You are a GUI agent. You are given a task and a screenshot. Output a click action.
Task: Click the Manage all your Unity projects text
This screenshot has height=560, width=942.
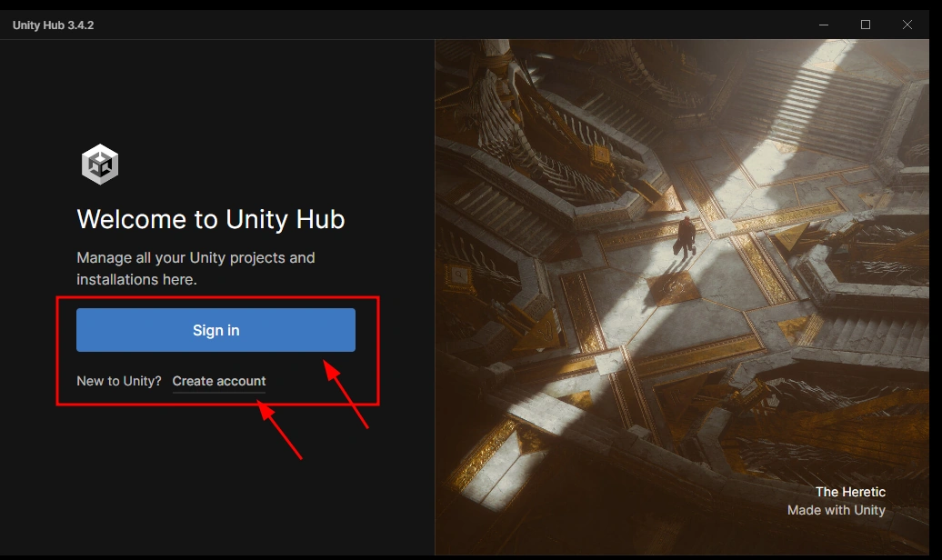[195, 268]
